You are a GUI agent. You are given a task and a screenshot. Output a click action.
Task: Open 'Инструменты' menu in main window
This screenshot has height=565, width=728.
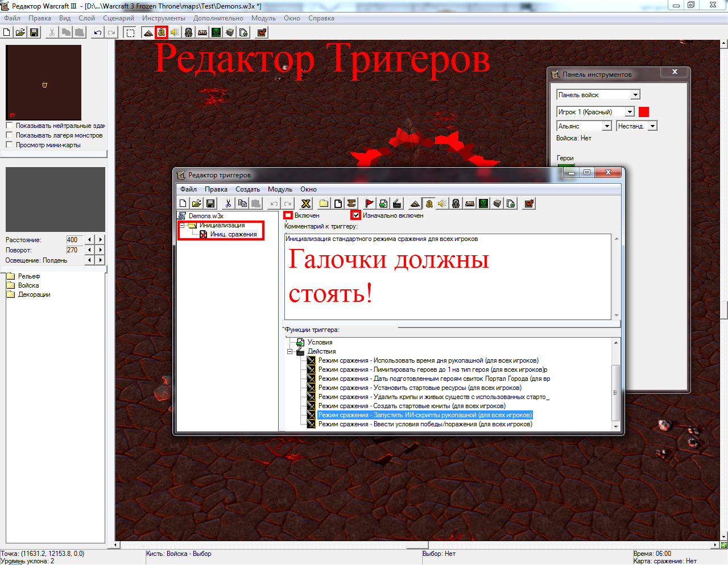(163, 18)
